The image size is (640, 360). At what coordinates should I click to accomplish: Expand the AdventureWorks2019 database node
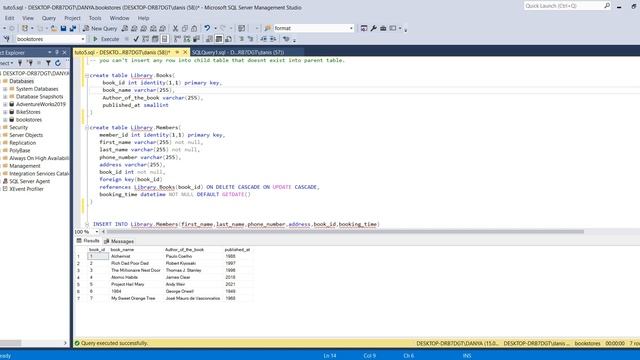(5, 104)
